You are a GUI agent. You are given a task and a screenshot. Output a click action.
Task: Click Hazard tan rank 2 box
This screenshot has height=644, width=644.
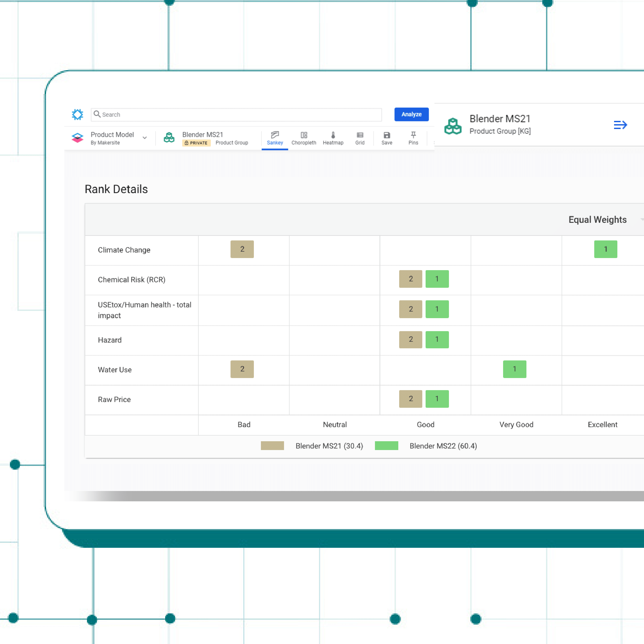point(411,339)
